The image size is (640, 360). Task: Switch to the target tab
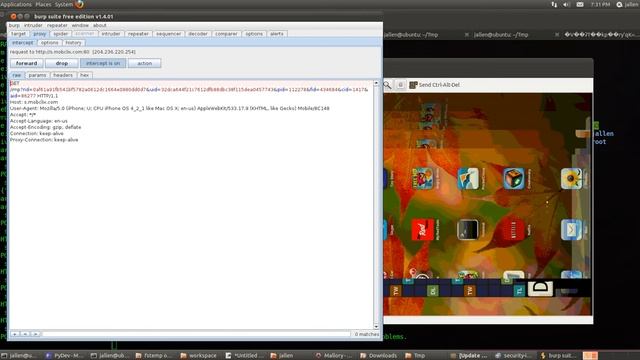click(x=18, y=34)
